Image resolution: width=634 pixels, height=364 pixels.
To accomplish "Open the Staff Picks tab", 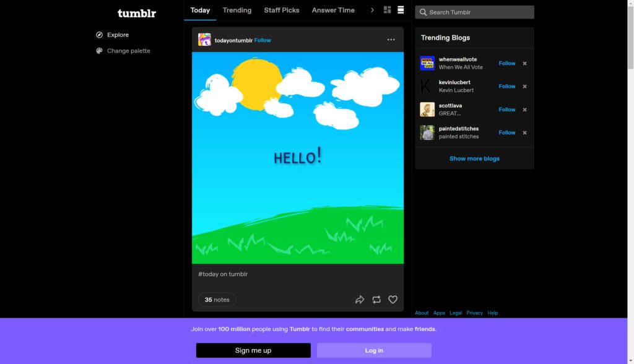I will click(282, 11).
